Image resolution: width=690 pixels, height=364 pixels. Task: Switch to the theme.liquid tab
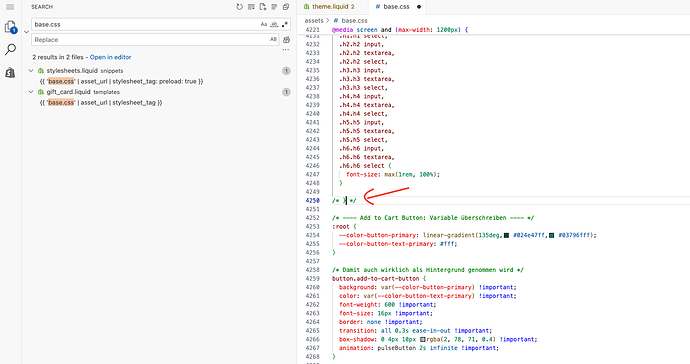pyautogui.click(x=329, y=7)
